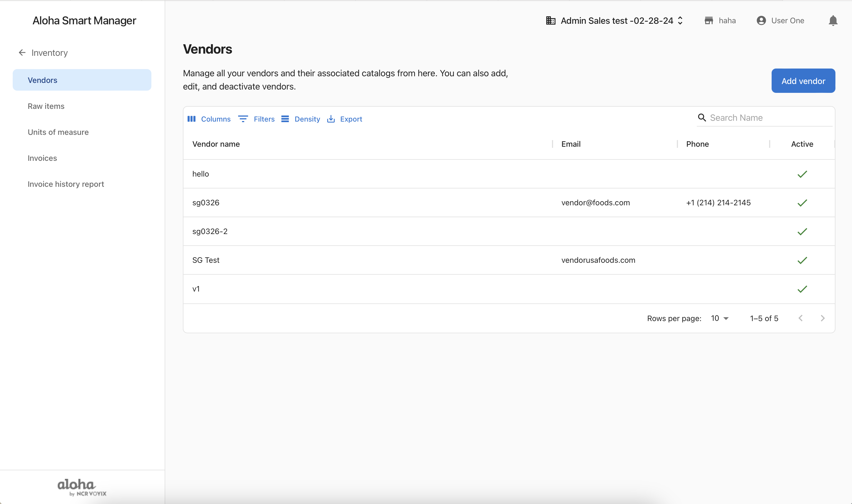Click the Export download icon
Image resolution: width=852 pixels, height=504 pixels.
coord(331,119)
